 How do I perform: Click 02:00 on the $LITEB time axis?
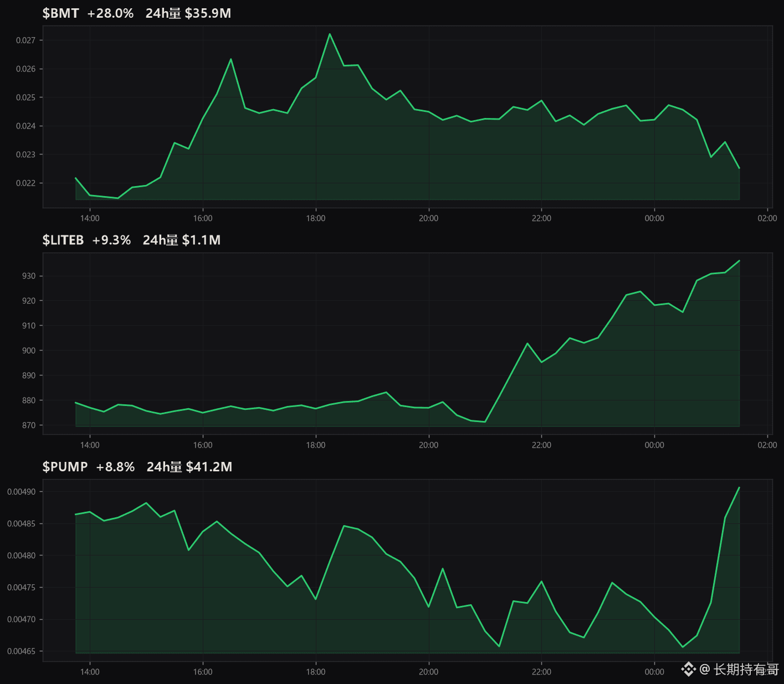point(767,445)
